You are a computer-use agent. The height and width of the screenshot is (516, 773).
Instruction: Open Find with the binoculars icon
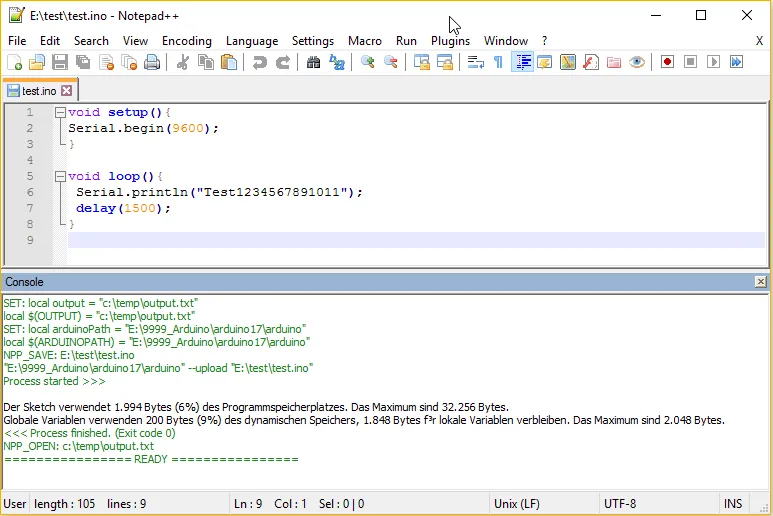[x=313, y=63]
